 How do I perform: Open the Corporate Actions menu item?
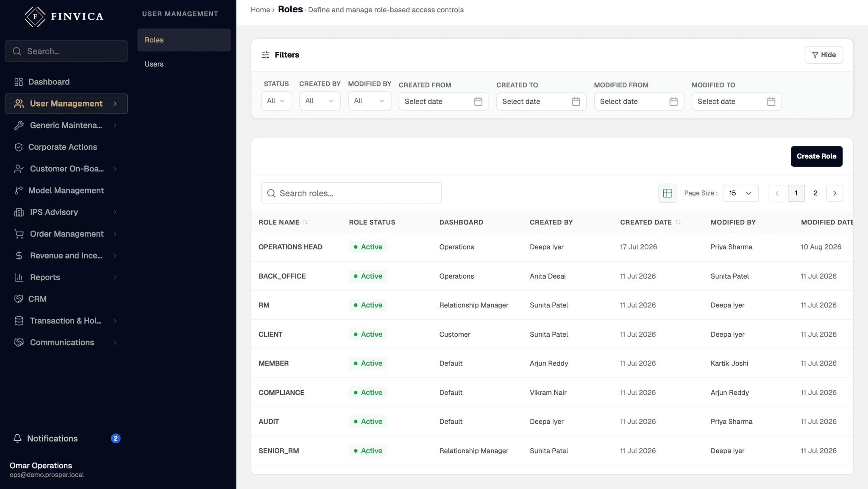pos(66,147)
